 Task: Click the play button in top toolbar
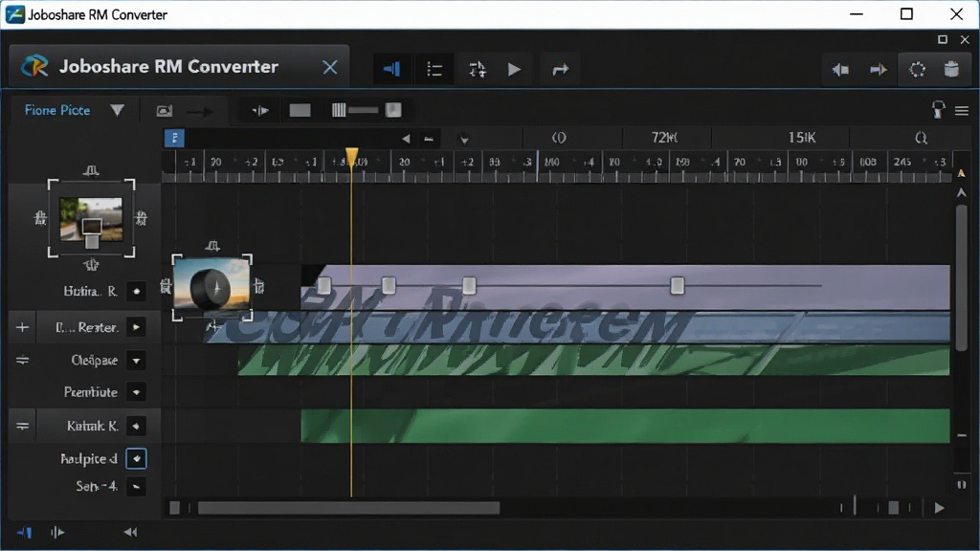tap(514, 69)
